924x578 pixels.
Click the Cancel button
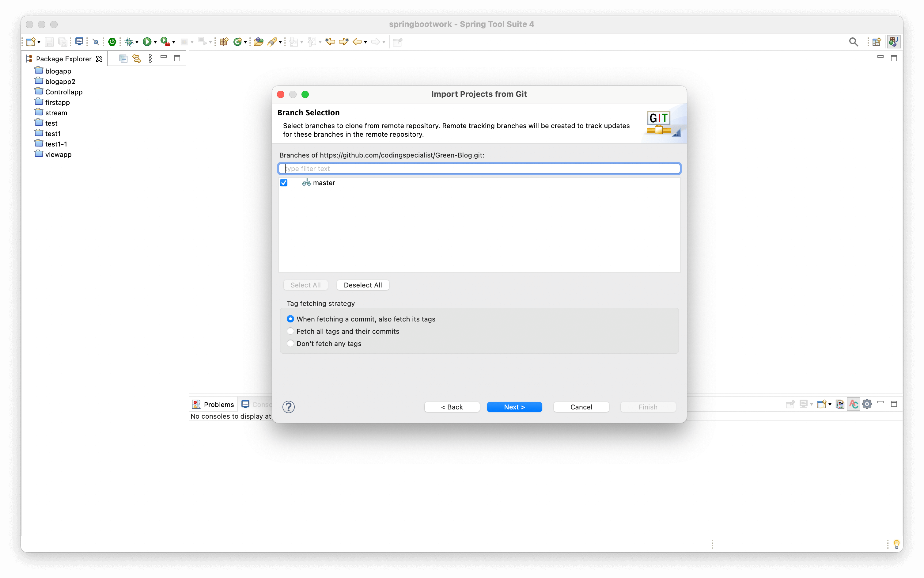(581, 407)
